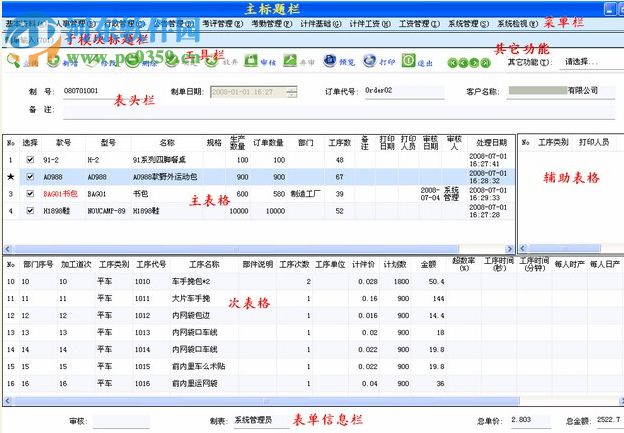Open the 系统检视 menu
Viewport: 624px width, 433px height.
(x=518, y=23)
